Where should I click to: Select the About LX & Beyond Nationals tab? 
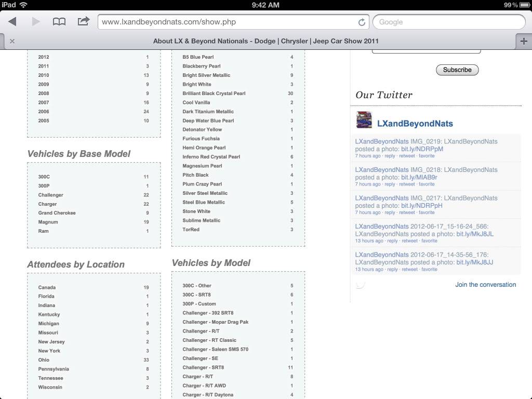point(265,41)
